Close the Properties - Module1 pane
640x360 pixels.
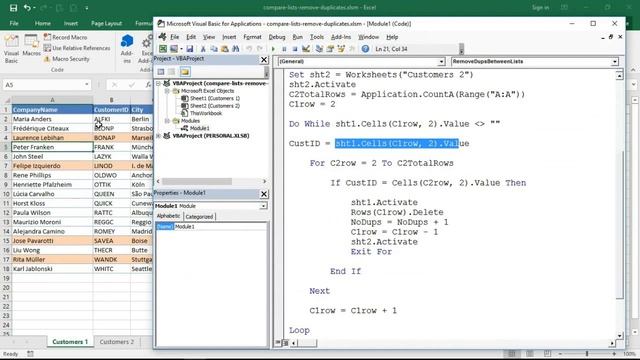(x=264, y=194)
